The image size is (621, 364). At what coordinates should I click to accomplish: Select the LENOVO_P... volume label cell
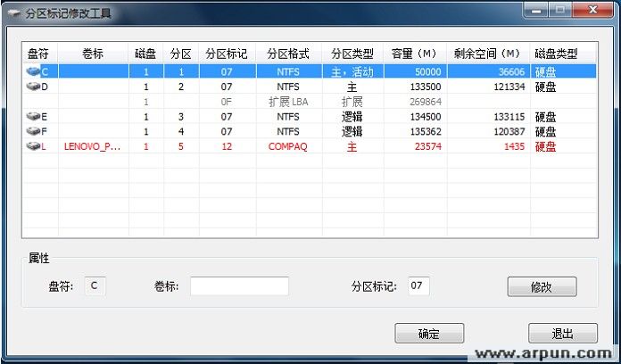point(92,146)
